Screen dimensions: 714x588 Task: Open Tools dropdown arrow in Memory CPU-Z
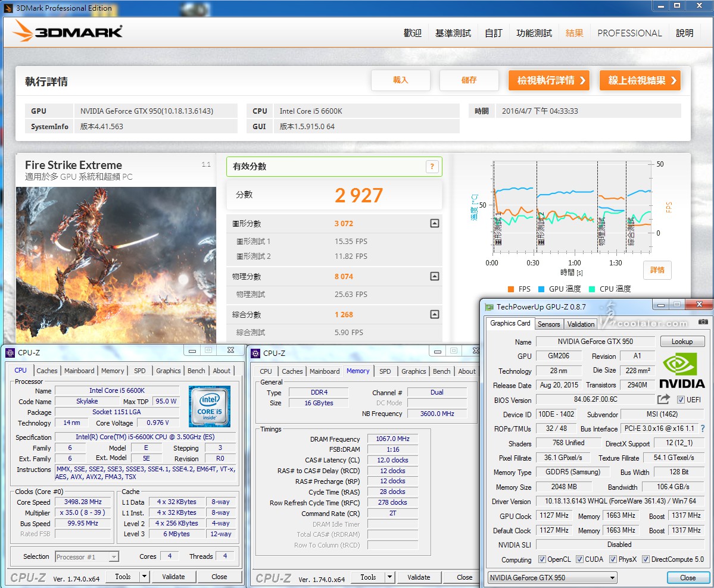coord(390,577)
